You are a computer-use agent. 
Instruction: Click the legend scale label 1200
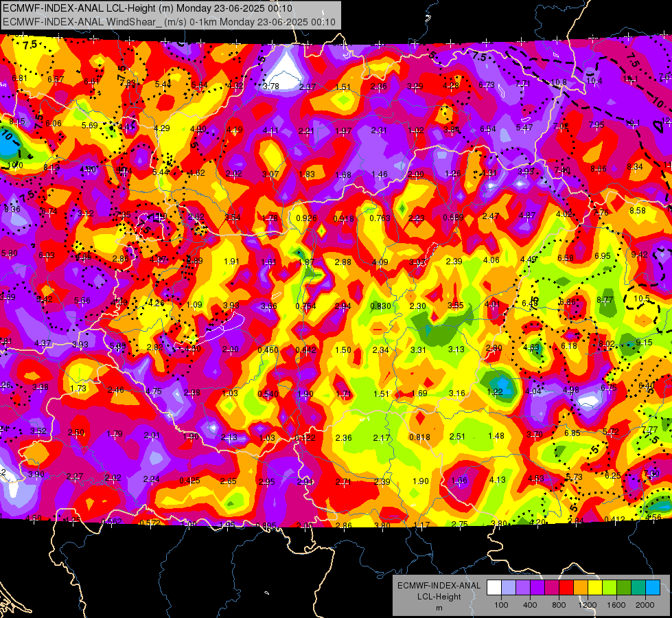click(587, 605)
